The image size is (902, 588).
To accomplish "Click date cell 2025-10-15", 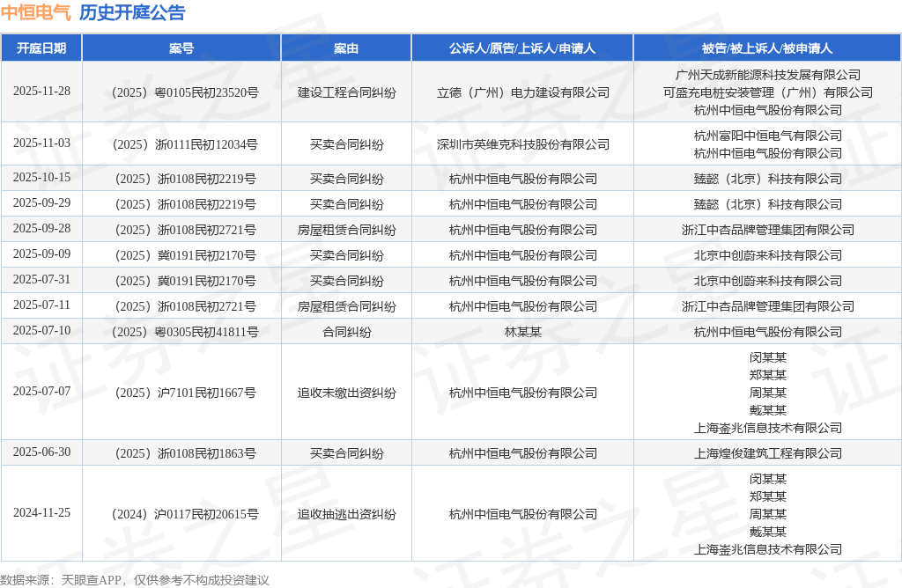I will (41, 178).
